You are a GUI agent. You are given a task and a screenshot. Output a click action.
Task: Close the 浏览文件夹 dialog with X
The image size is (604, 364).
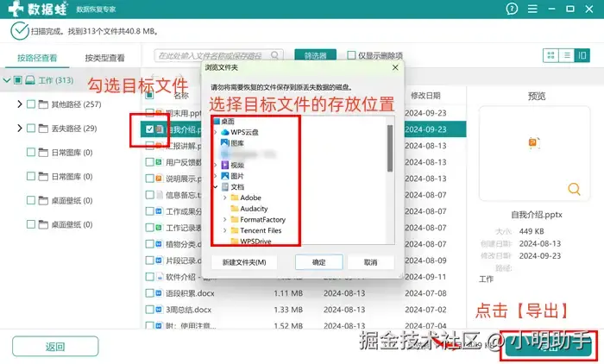[395, 67]
